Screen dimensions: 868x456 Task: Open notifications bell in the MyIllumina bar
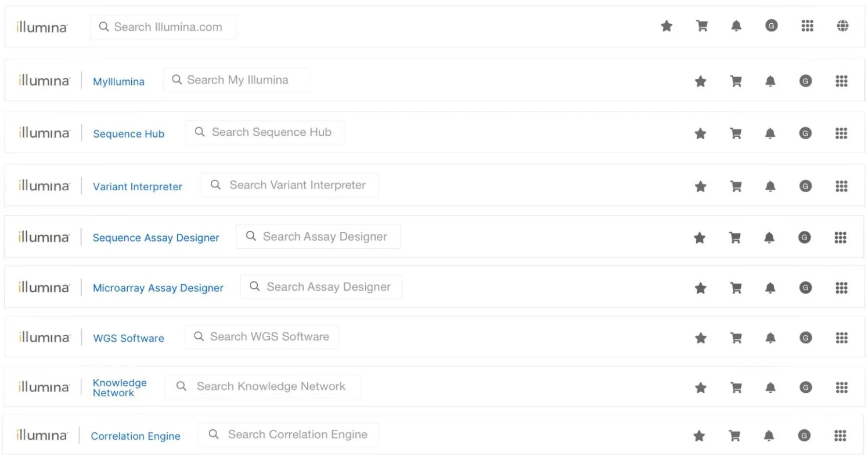point(770,81)
